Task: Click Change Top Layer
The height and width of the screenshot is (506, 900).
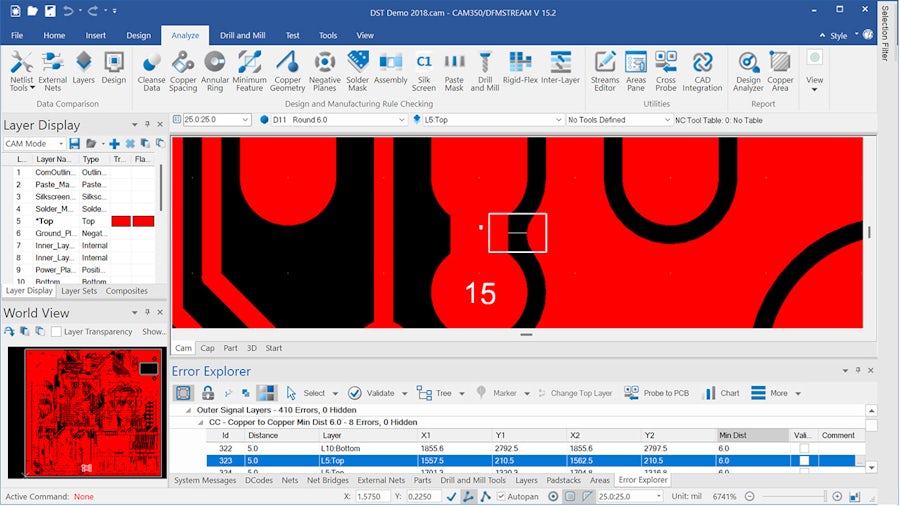Action: [575, 393]
